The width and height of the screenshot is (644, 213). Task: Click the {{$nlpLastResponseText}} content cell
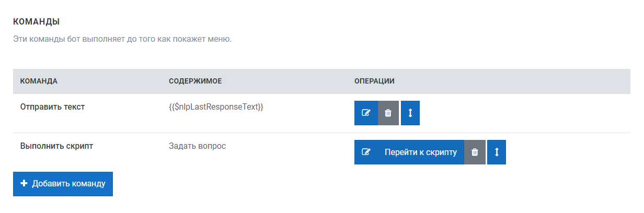point(216,107)
